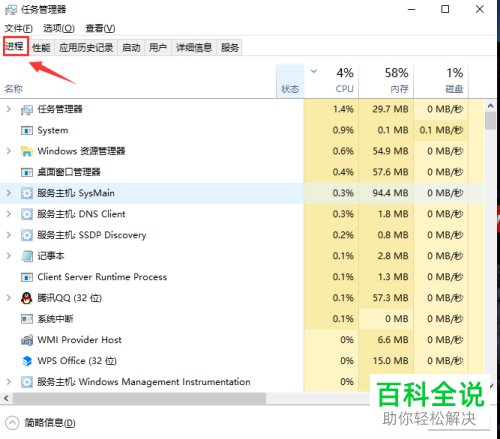
Task: Expand the Windows Management Instrumentation service group
Action: pyautogui.click(x=9, y=382)
